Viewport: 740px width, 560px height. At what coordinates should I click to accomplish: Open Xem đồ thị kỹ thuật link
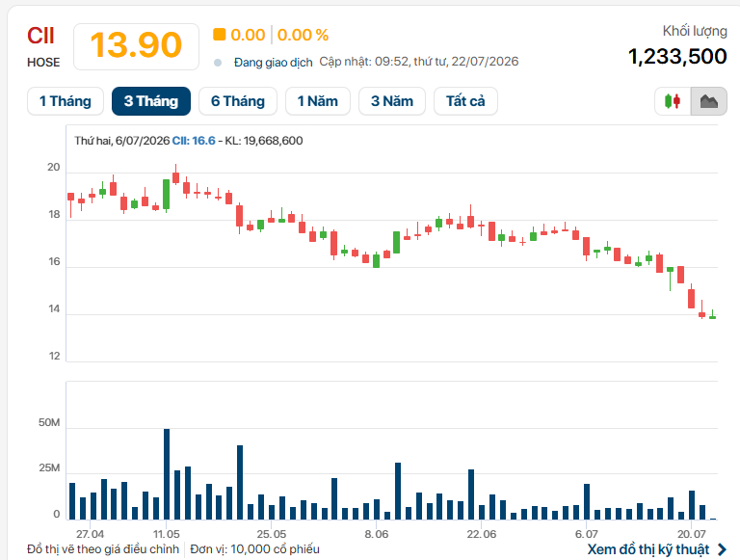(647, 549)
